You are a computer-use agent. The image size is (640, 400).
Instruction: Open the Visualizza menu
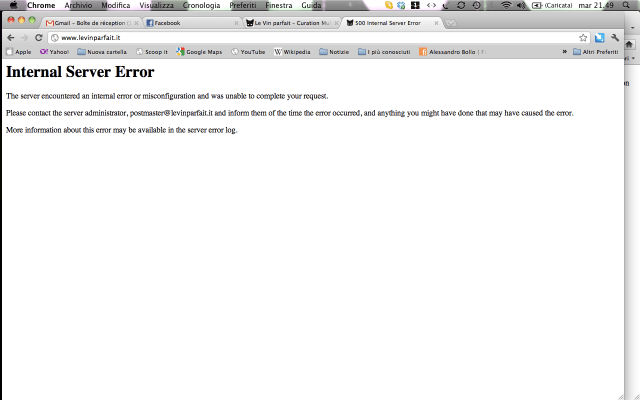pos(157,5)
